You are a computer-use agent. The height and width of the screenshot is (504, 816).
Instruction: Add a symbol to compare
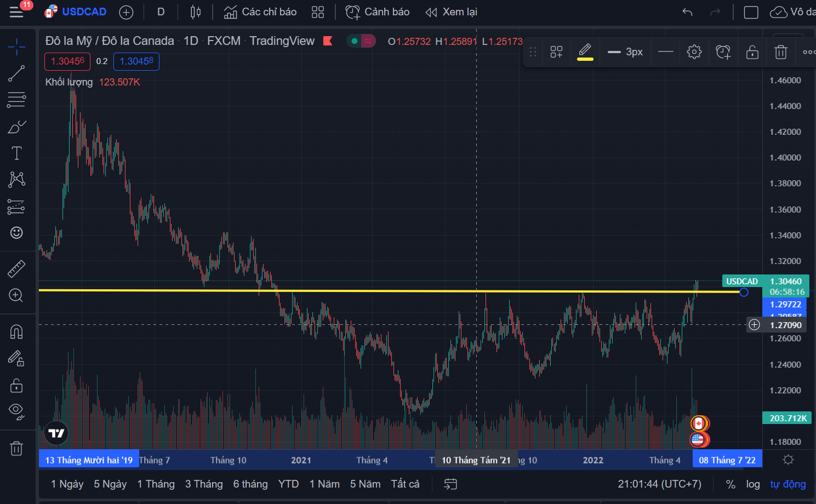126,12
